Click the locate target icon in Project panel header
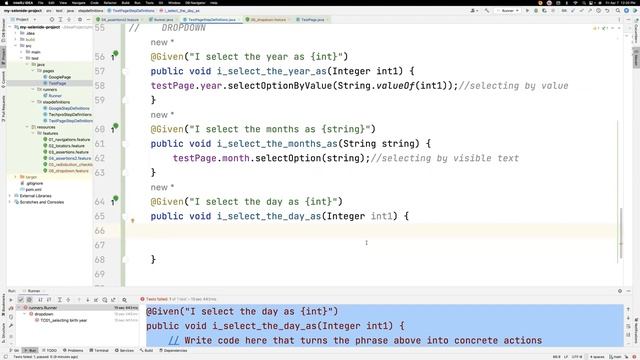The height and width of the screenshot is (360, 640). click(51, 19)
